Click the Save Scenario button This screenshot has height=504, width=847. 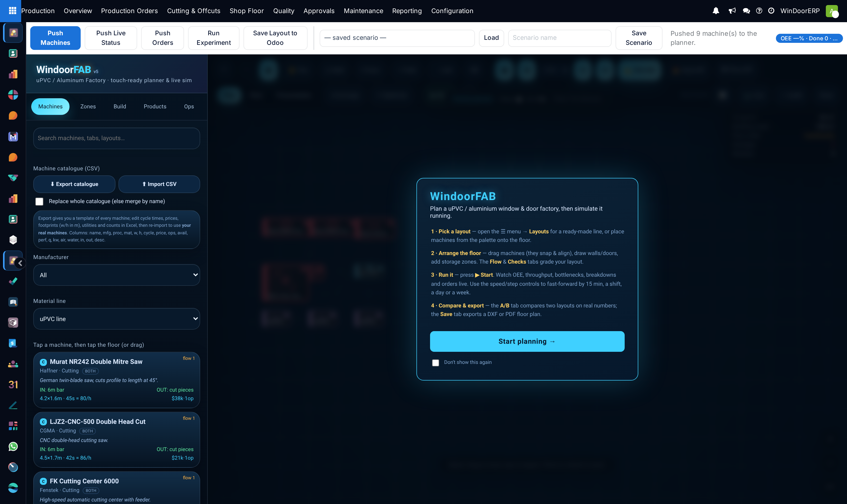[639, 38]
